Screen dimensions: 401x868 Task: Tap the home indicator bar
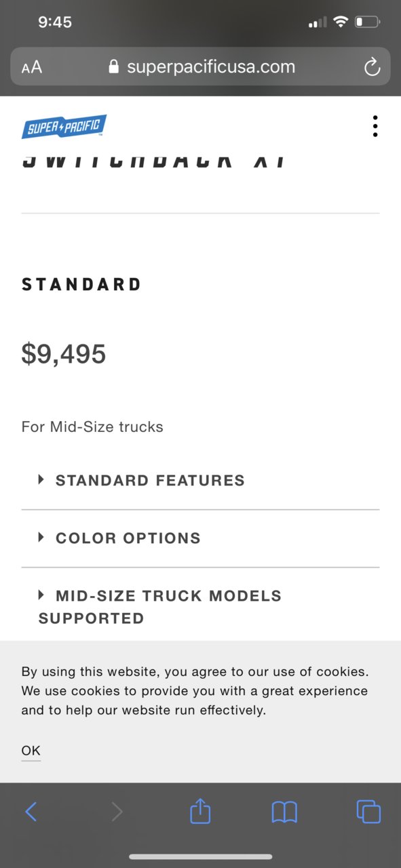200,857
